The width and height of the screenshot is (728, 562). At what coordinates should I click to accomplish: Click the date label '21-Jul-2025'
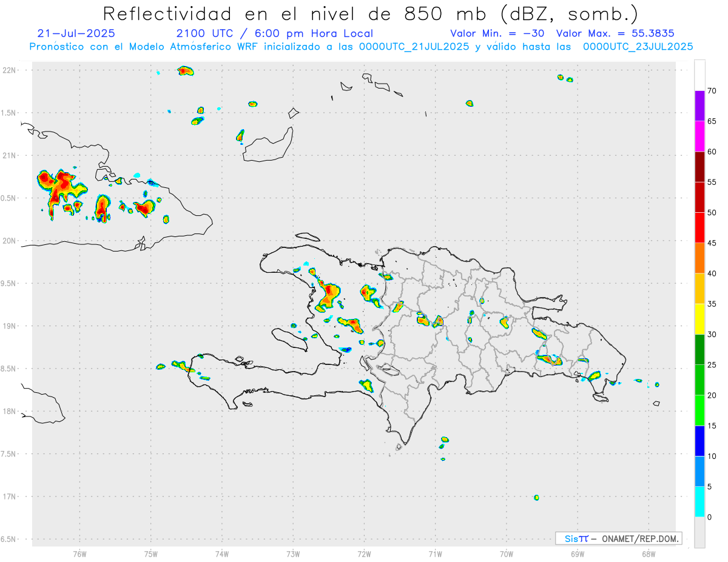tap(76, 33)
